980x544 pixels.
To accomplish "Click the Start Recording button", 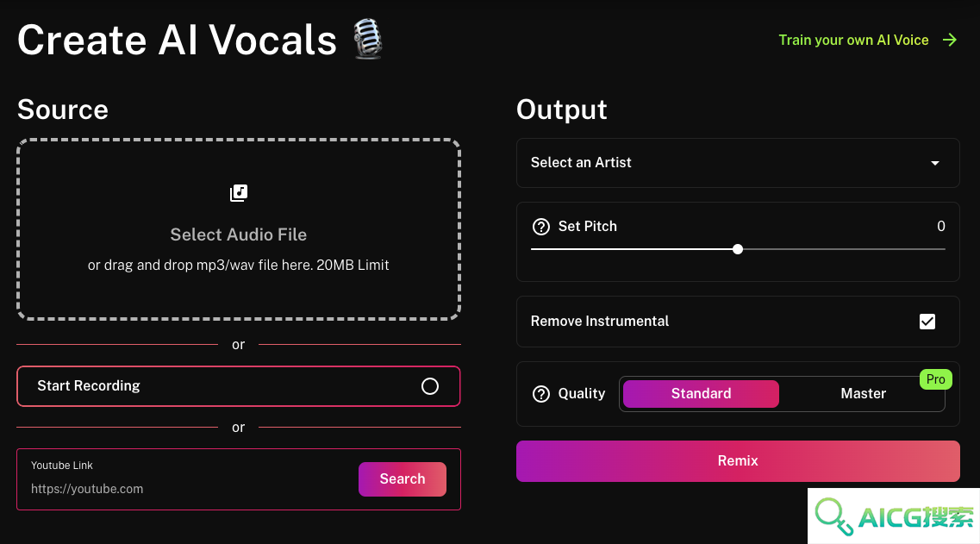I will [x=239, y=386].
